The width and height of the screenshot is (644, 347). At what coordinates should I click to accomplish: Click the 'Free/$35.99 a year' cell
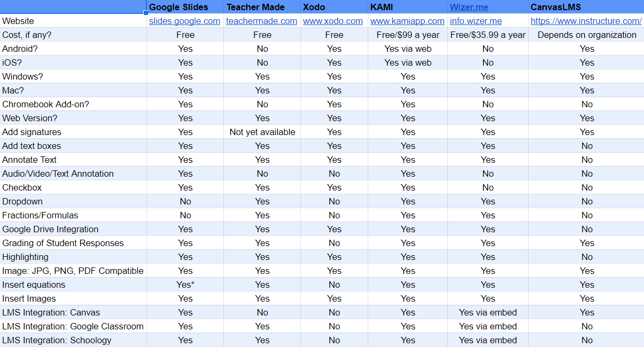[x=488, y=35]
